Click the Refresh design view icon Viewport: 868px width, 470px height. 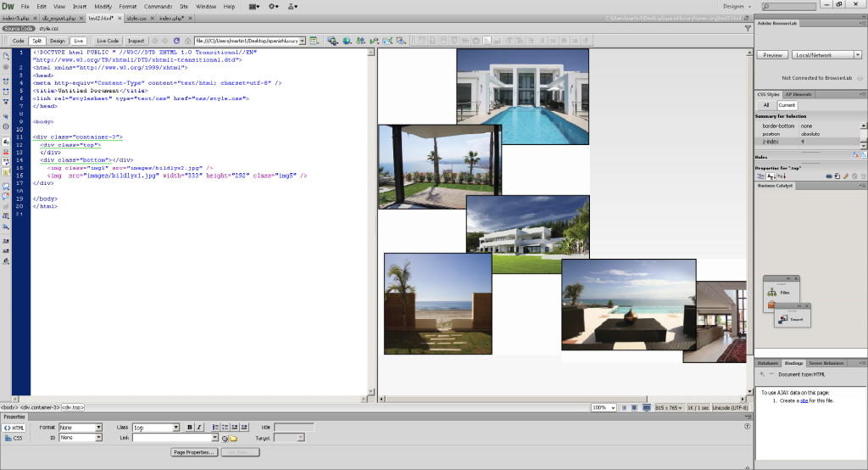click(176, 41)
